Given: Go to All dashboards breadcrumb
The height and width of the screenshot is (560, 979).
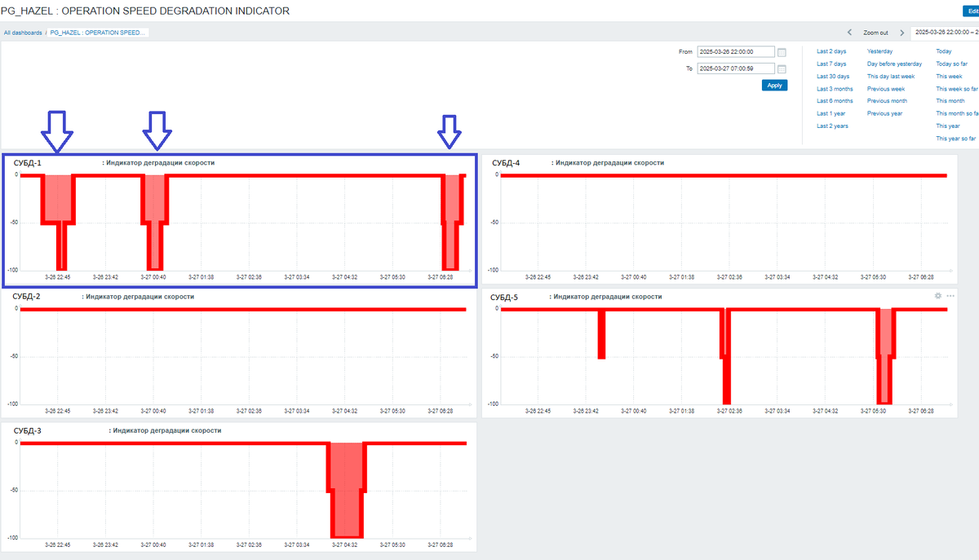Looking at the screenshot, I should click(x=23, y=33).
